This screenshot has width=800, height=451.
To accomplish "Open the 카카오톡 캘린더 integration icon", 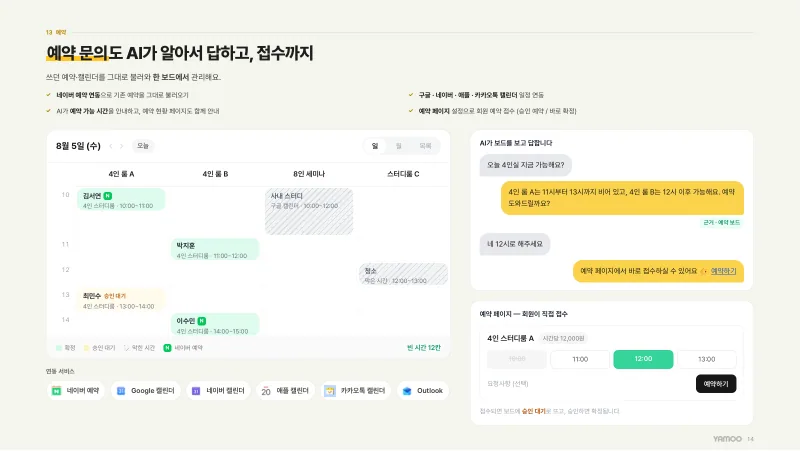I will tap(330, 391).
